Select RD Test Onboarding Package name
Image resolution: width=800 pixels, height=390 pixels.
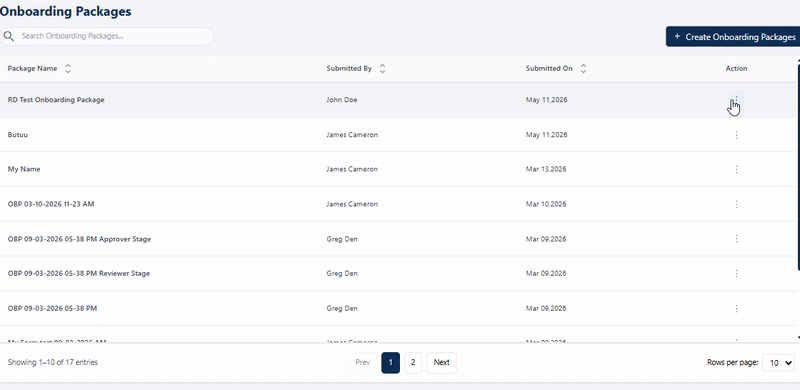pyautogui.click(x=56, y=100)
